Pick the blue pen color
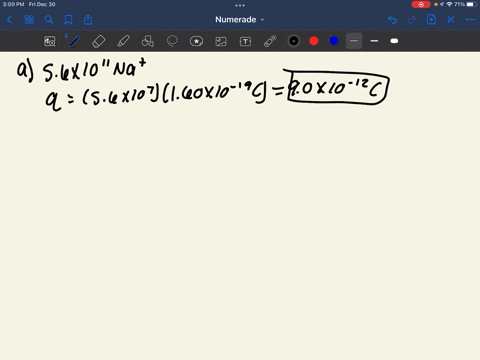 tap(334, 41)
